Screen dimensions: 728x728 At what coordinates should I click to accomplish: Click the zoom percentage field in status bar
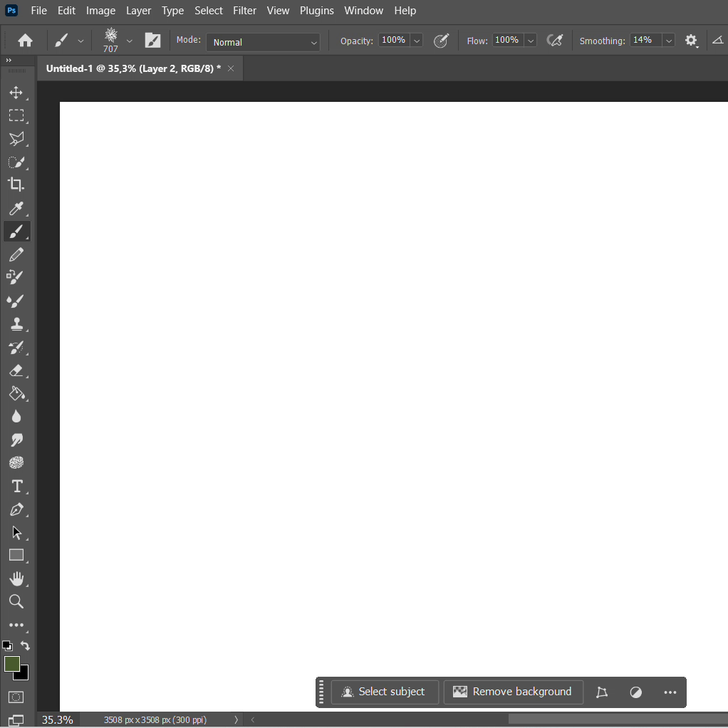pyautogui.click(x=57, y=719)
